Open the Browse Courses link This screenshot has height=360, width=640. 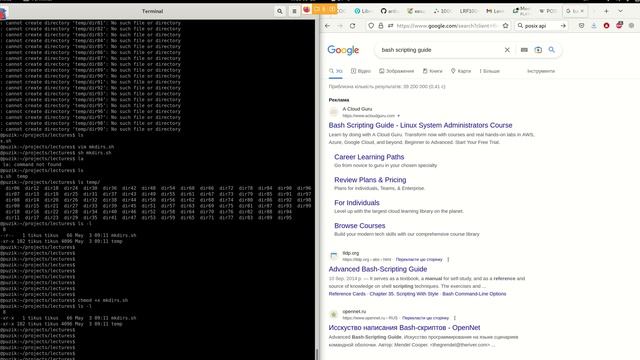point(360,226)
